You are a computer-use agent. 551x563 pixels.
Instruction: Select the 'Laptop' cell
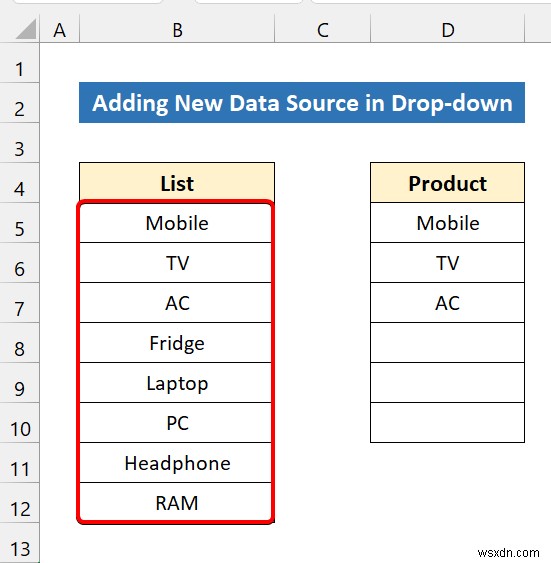point(177,383)
